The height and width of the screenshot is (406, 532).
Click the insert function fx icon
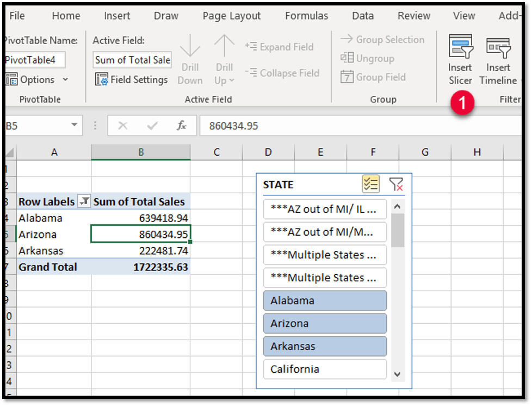(x=182, y=126)
